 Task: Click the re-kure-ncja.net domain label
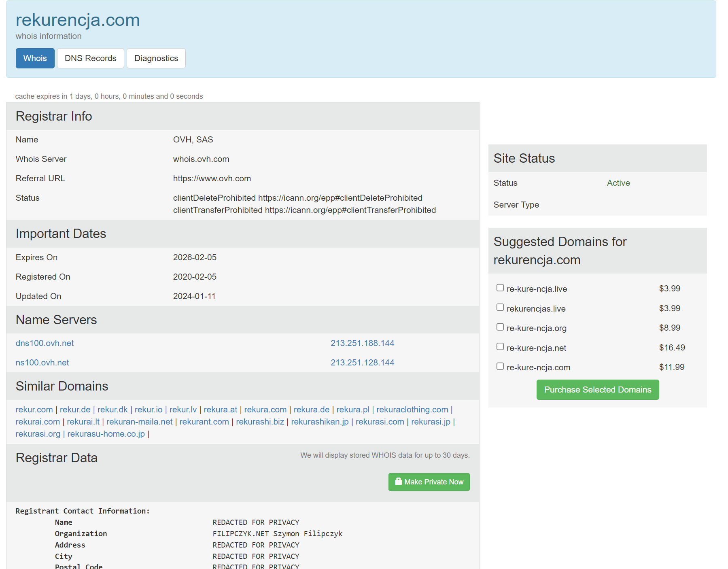click(537, 348)
